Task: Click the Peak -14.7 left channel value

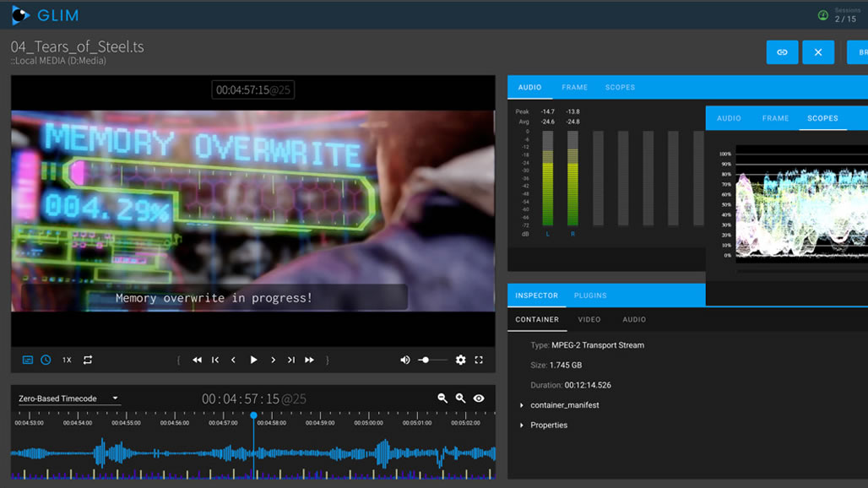Action: point(547,111)
